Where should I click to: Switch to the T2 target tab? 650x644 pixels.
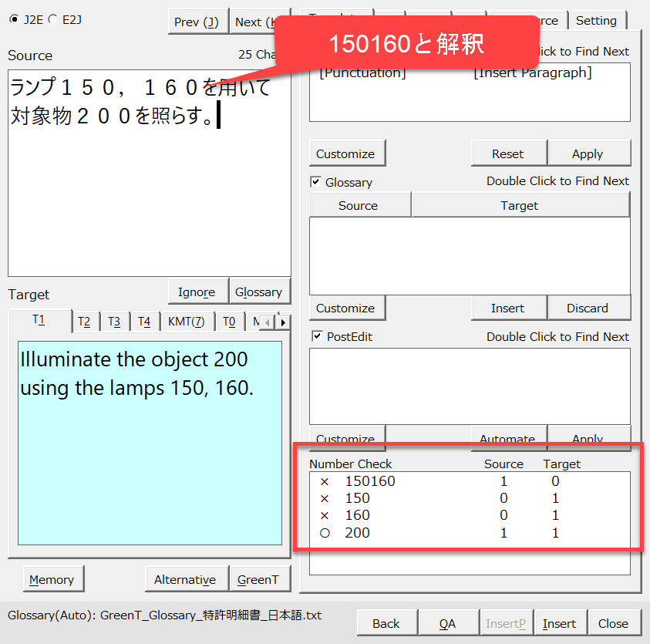tap(84, 322)
